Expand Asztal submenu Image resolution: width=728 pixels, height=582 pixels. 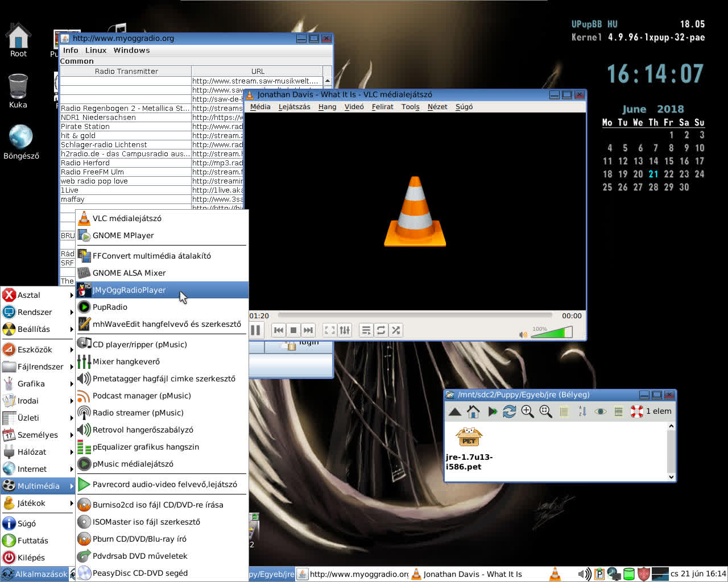(38, 295)
